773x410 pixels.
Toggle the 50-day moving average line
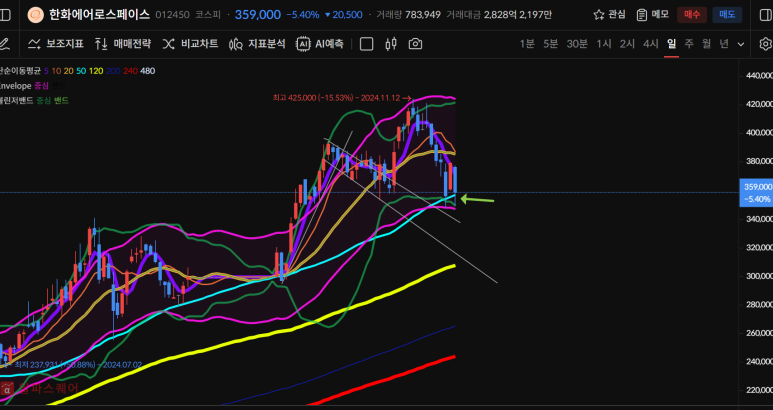pos(81,71)
